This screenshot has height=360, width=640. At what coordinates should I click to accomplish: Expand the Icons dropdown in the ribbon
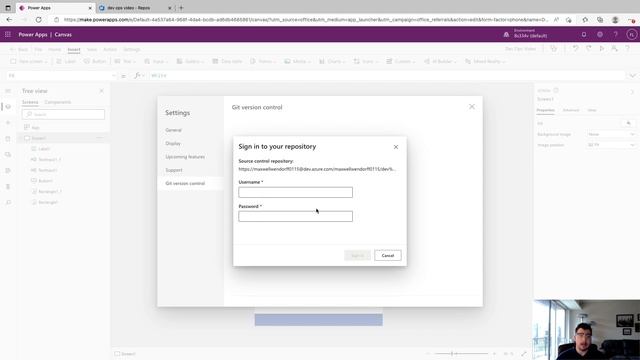pos(366,61)
